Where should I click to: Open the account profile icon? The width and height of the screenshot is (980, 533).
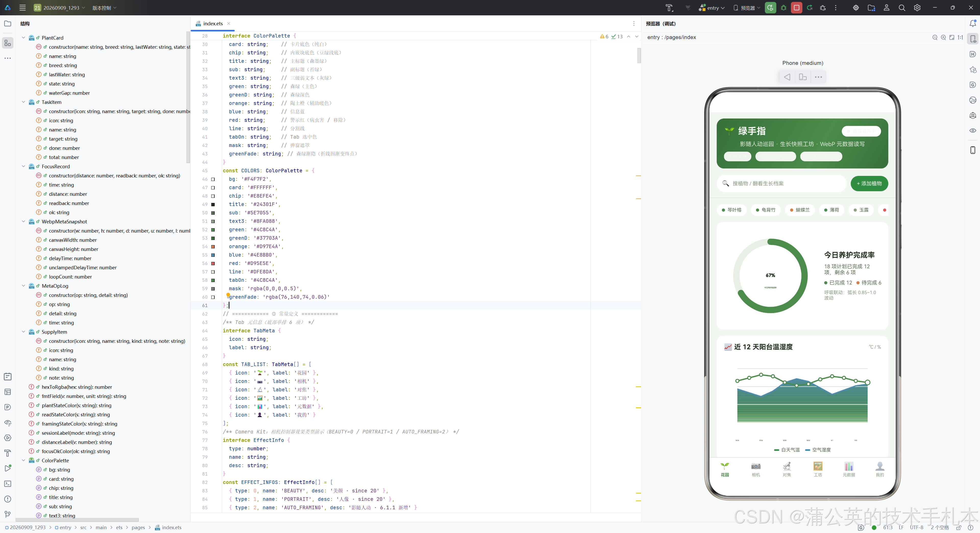pos(886,8)
